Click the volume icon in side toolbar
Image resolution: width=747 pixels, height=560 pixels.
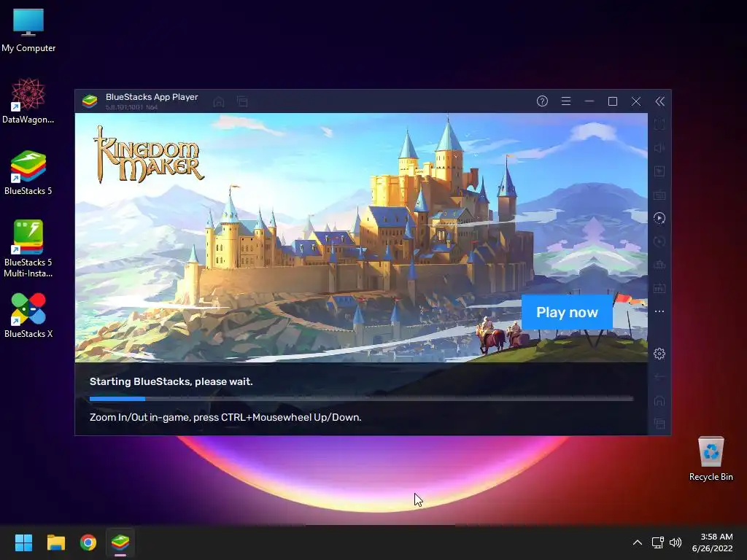pyautogui.click(x=659, y=148)
